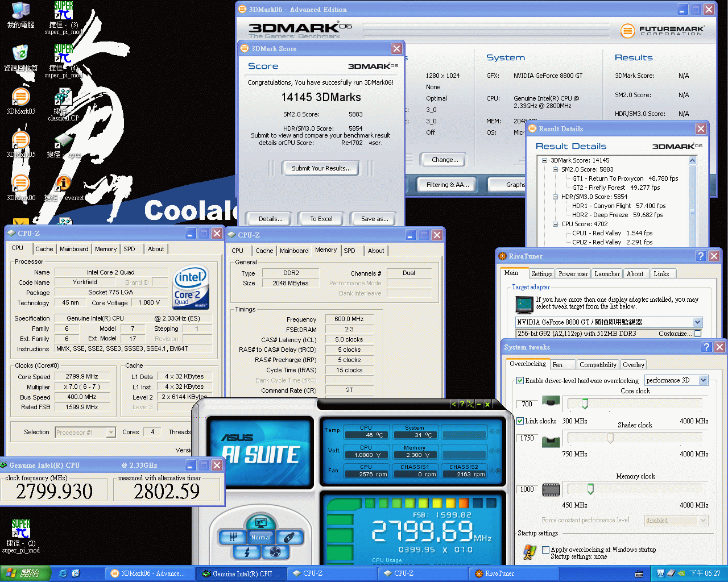Viewport: 728px width, 582px height.
Task: Launch the 3DMark06 desktop shortcut
Action: (20, 188)
